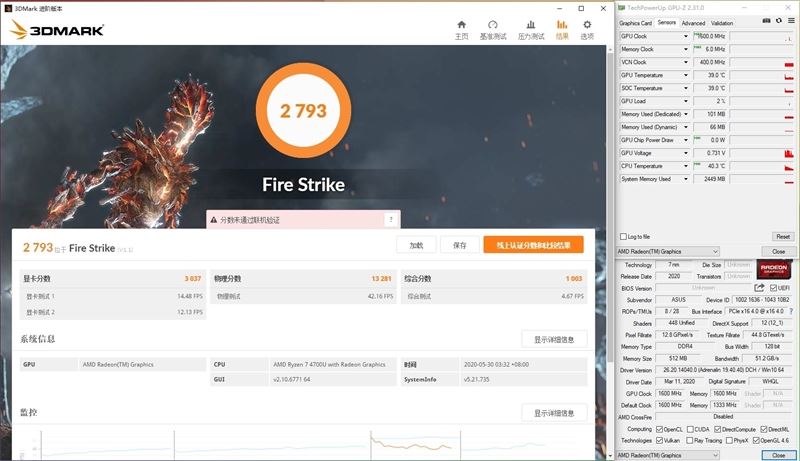Expand the GPU Temperature sensor dropdown
Viewport: 800px width, 461px height.
point(686,75)
